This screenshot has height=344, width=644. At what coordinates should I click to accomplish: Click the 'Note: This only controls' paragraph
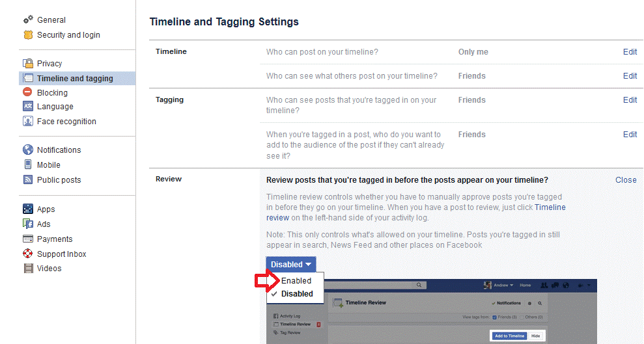(x=413, y=240)
